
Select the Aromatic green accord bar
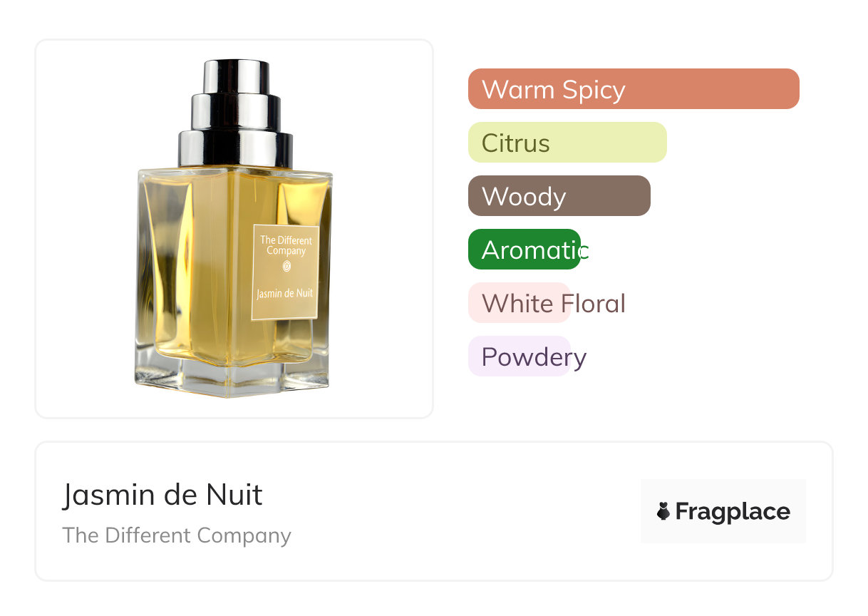click(x=525, y=250)
